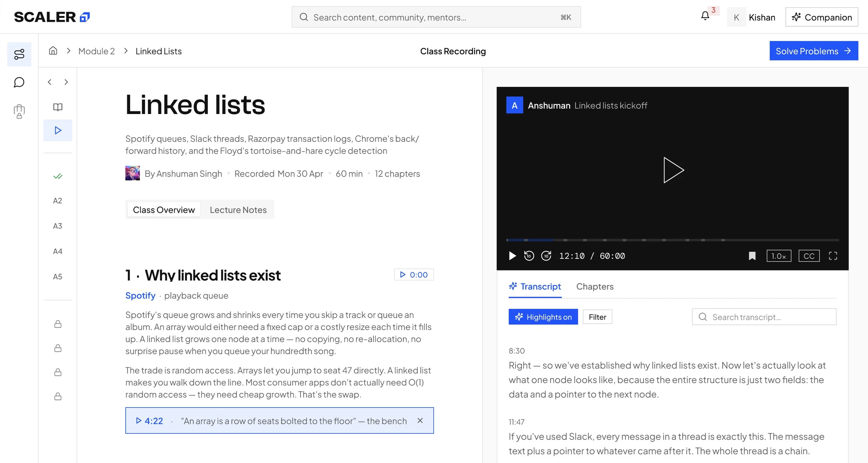Open the chat bubble icon in sidebar
Screen dimensions: 868x463
pos(19,82)
